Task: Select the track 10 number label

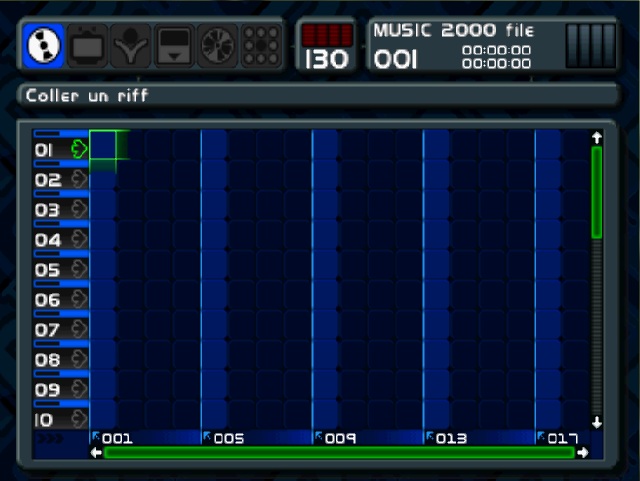Action: pyautogui.click(x=48, y=420)
